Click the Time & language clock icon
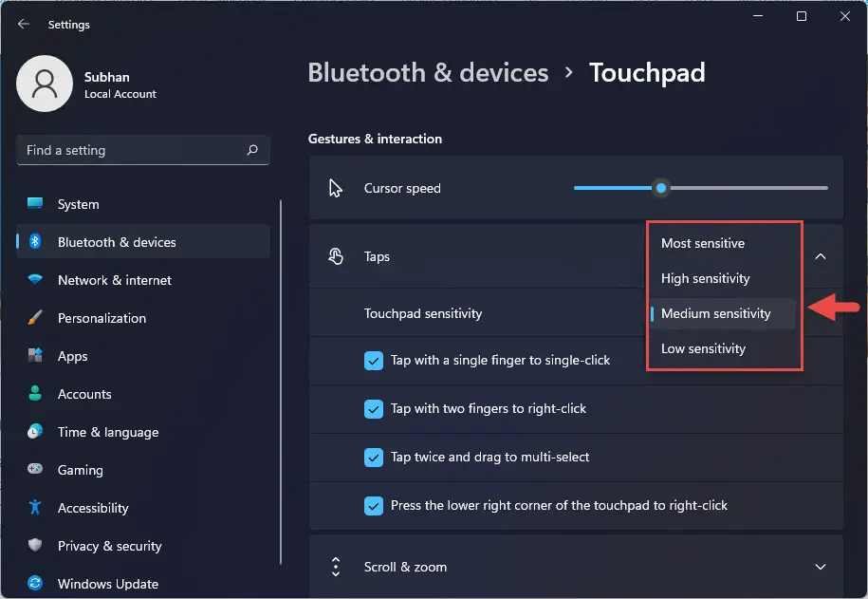868x599 pixels. [x=35, y=431]
